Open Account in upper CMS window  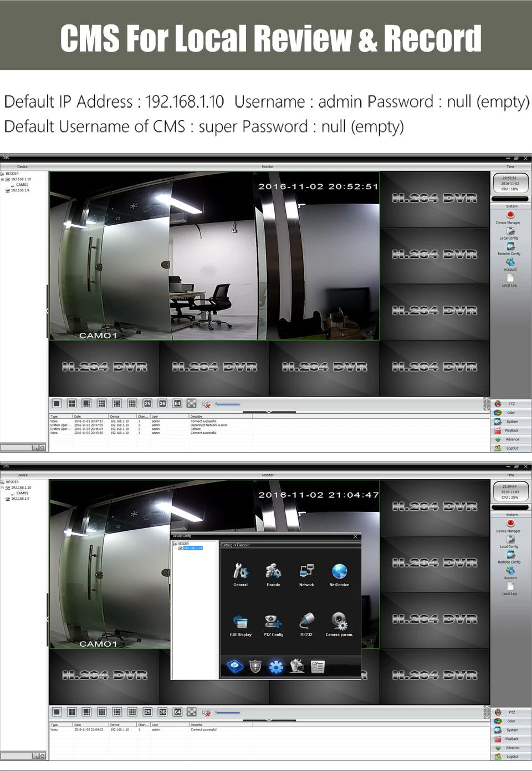pyautogui.click(x=510, y=264)
